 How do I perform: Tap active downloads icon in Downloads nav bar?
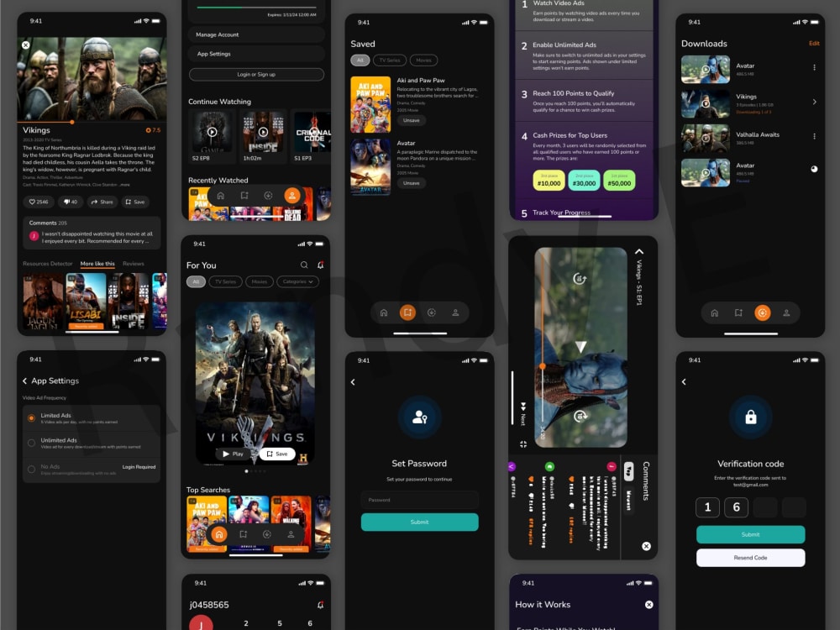coord(763,312)
